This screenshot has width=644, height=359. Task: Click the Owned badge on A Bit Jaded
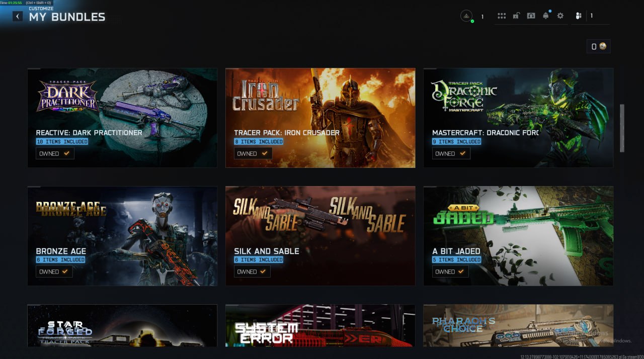pyautogui.click(x=450, y=272)
